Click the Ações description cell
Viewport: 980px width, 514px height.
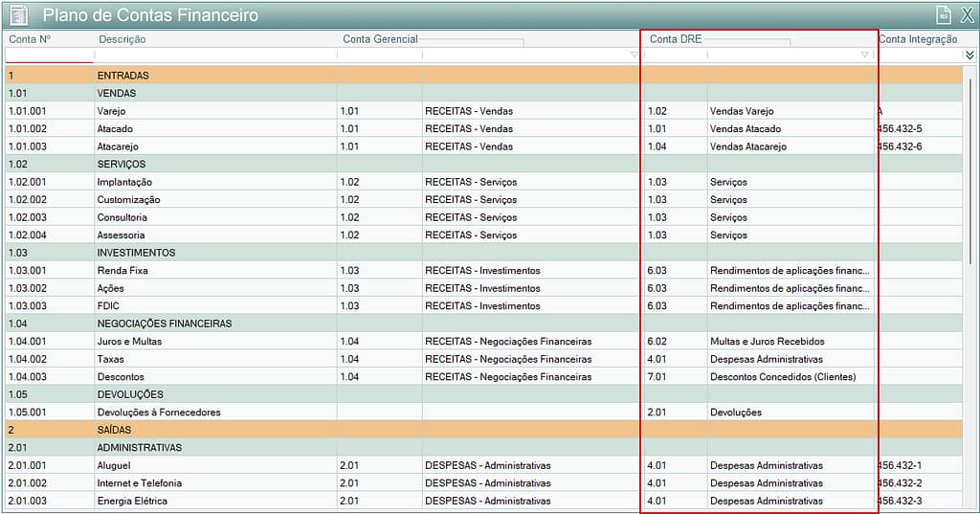coord(215,288)
